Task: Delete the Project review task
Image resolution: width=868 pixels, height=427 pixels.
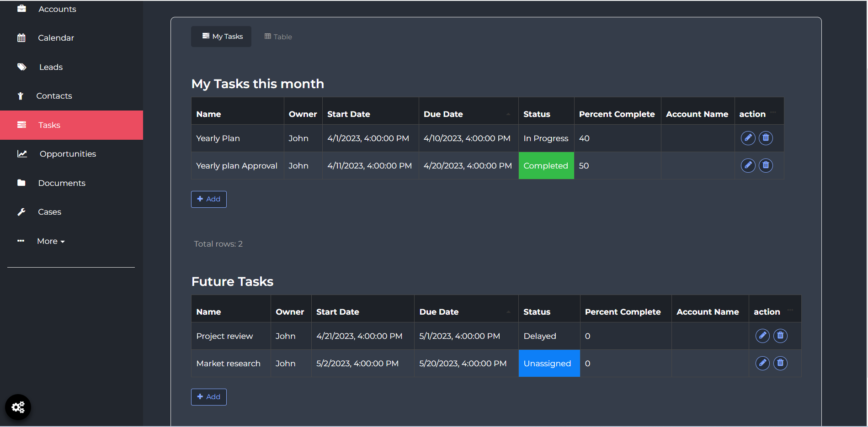Action: 780,336
